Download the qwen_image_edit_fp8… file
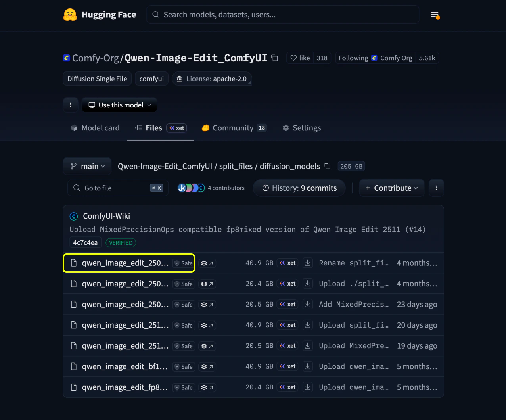The width and height of the screenshot is (506, 420). coord(307,387)
